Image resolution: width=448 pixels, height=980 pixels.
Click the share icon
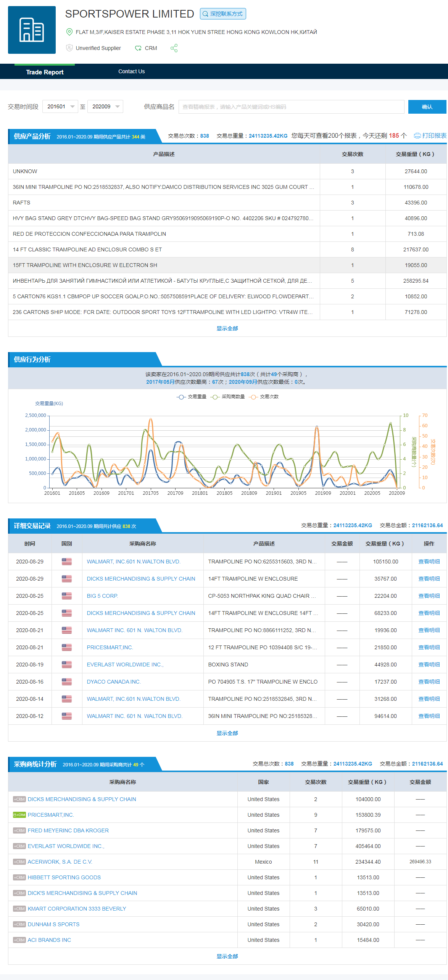click(x=174, y=48)
